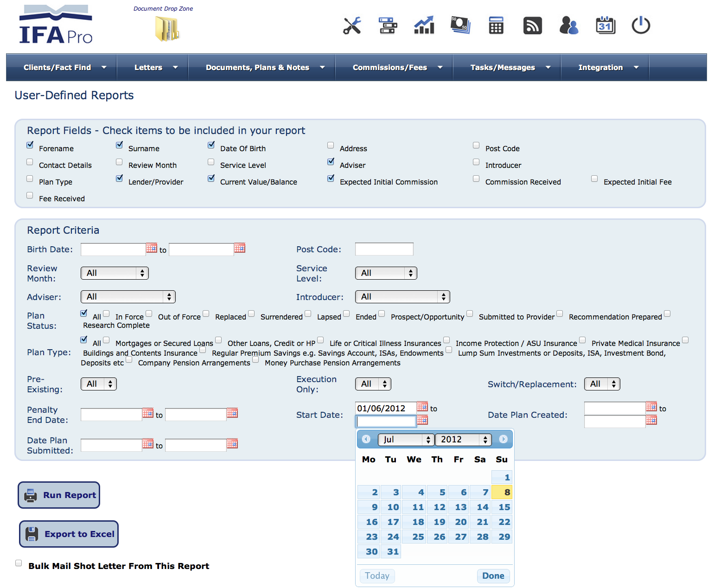The width and height of the screenshot is (714, 588).
Task: Open the Introducer dropdown
Action: pos(402,297)
